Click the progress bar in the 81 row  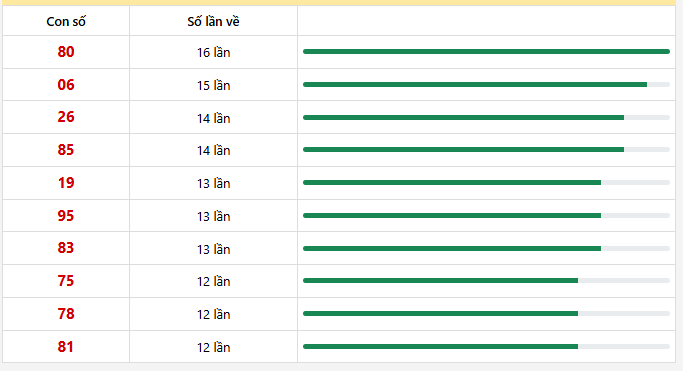[x=486, y=347]
